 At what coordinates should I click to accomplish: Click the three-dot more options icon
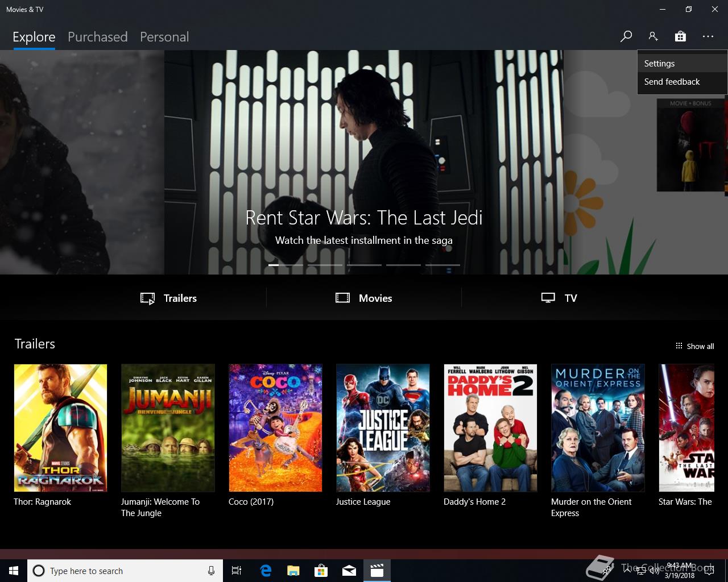(708, 36)
